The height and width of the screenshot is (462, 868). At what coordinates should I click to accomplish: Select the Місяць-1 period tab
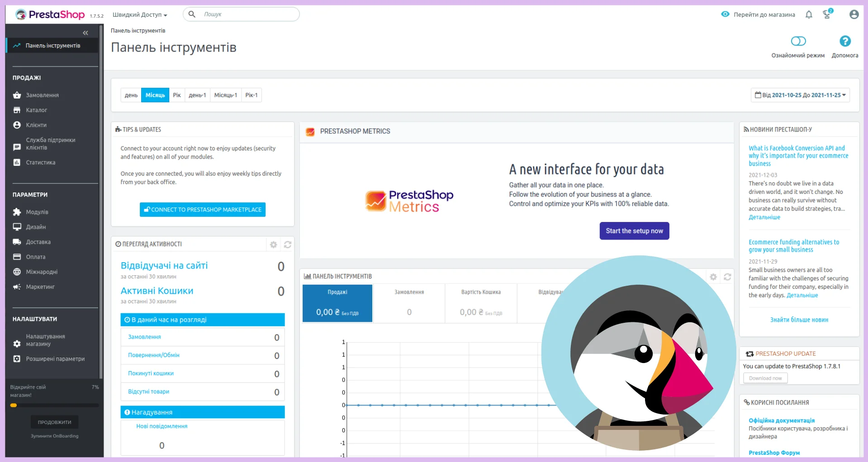coord(226,95)
